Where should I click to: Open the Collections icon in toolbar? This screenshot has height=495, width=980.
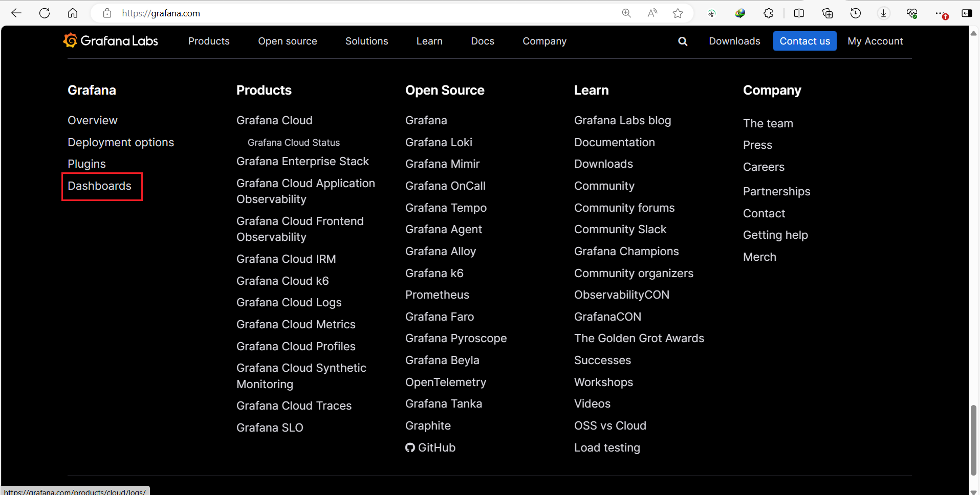click(827, 13)
